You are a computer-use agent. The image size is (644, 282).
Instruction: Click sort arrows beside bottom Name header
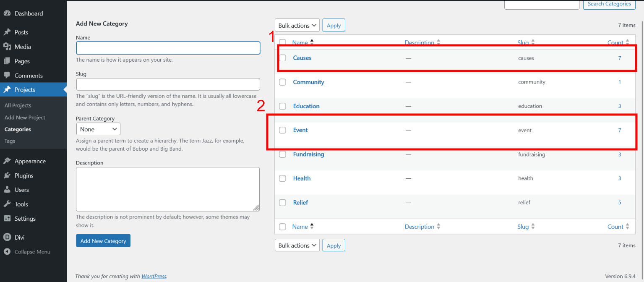click(312, 227)
